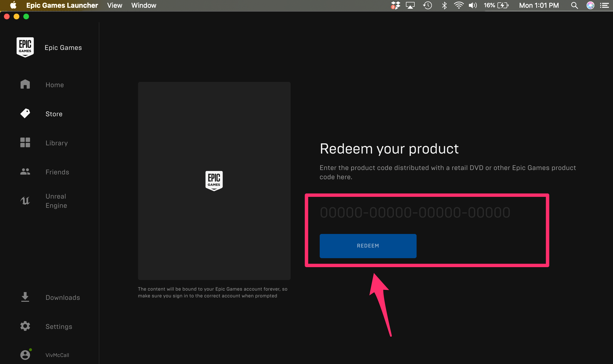613x364 pixels.
Task: Open the View menu
Action: [115, 5]
